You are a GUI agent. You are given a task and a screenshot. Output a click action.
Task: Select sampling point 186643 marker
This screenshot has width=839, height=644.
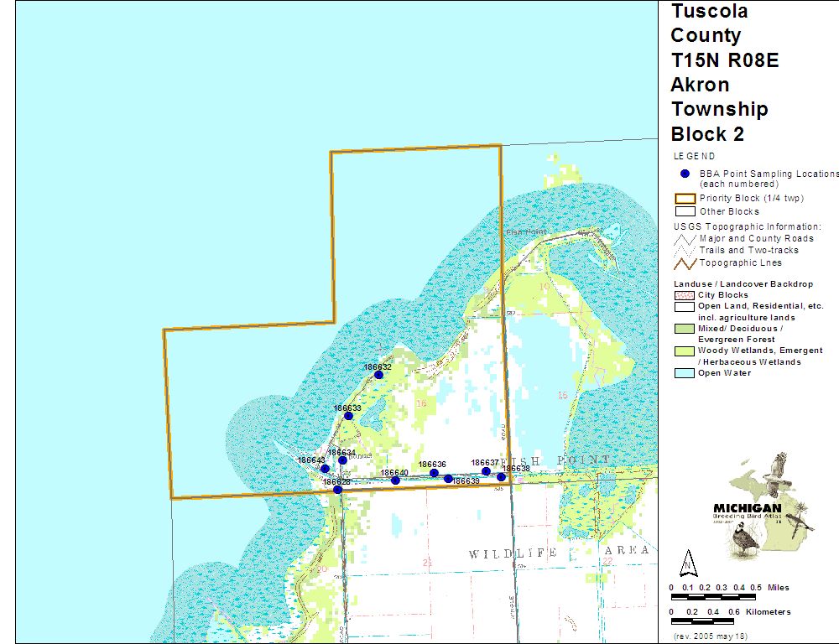(x=325, y=469)
